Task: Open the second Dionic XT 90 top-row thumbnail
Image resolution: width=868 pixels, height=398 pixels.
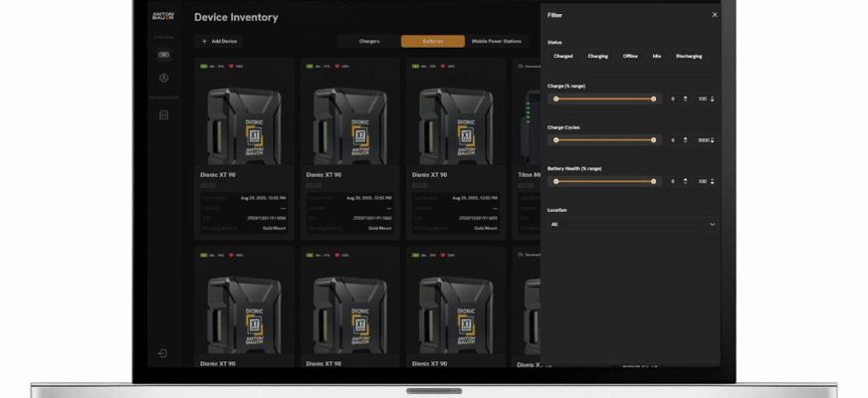Action: (x=349, y=126)
